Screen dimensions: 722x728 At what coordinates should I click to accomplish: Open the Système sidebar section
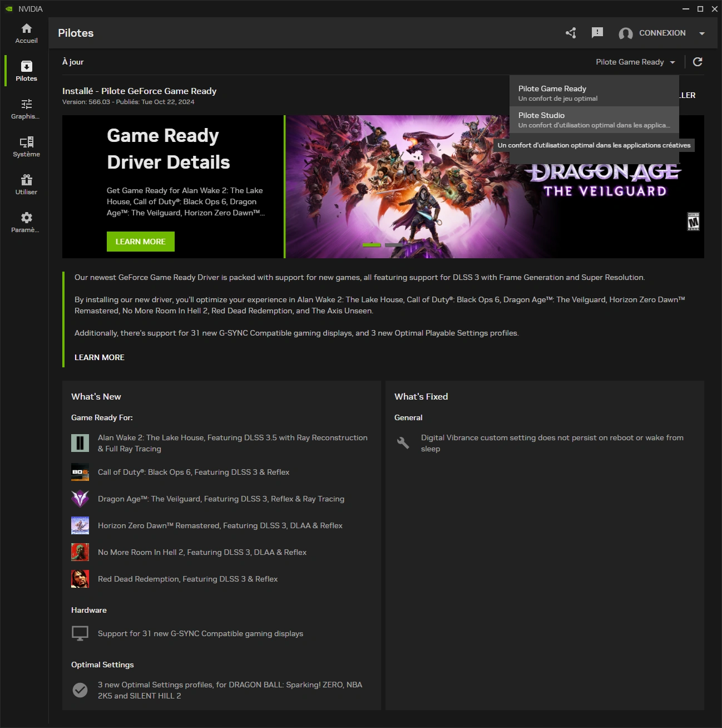click(26, 147)
